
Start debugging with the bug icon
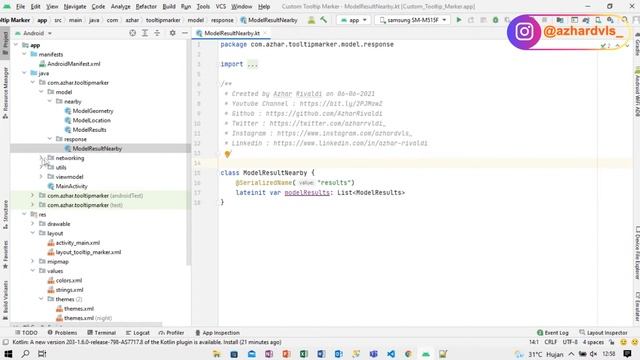tap(495, 20)
